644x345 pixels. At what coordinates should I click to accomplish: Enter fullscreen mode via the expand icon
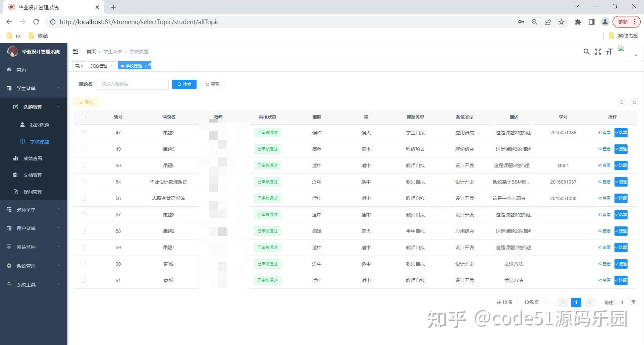598,52
